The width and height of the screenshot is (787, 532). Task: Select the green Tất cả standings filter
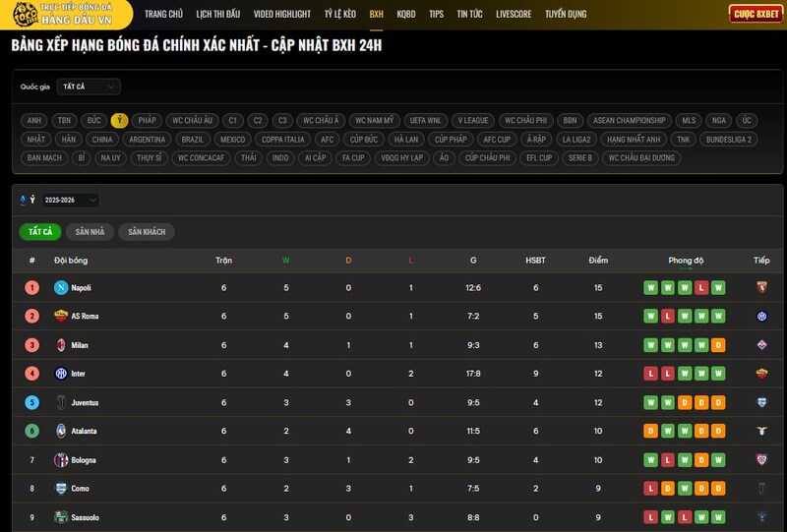(40, 232)
